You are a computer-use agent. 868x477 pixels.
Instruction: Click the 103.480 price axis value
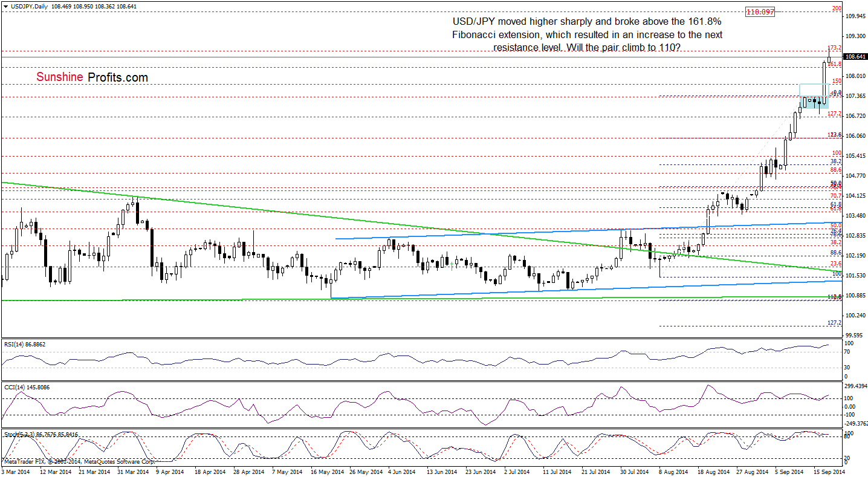click(x=855, y=216)
